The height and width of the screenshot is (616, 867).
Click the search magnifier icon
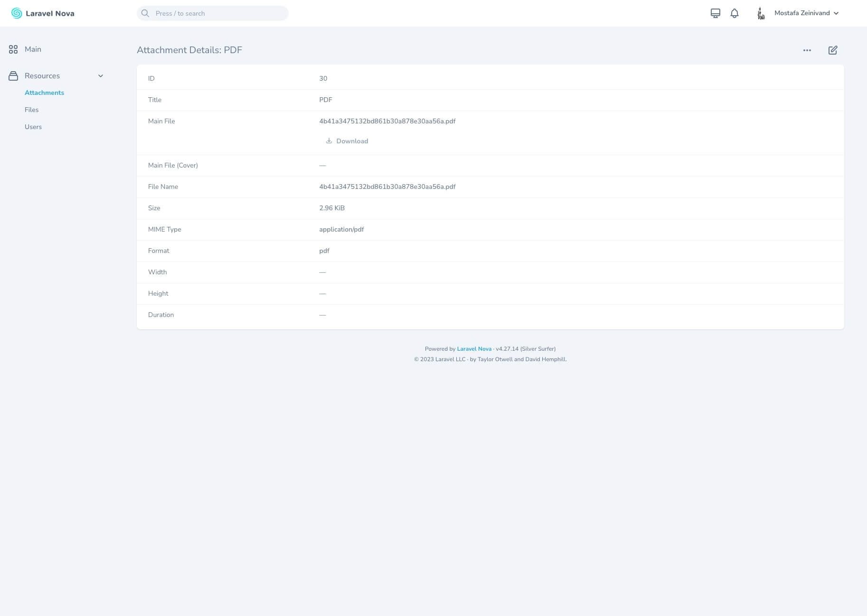(x=145, y=13)
